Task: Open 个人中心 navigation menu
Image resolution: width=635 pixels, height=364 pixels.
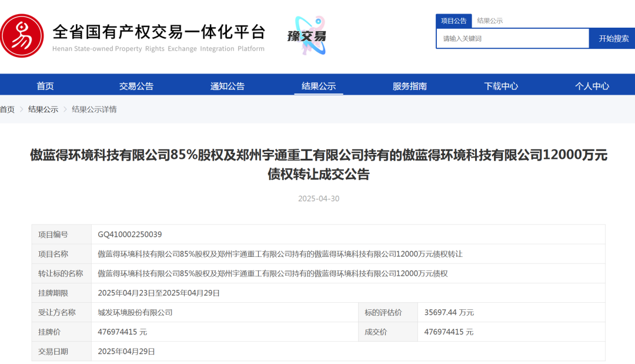Action: tap(592, 86)
